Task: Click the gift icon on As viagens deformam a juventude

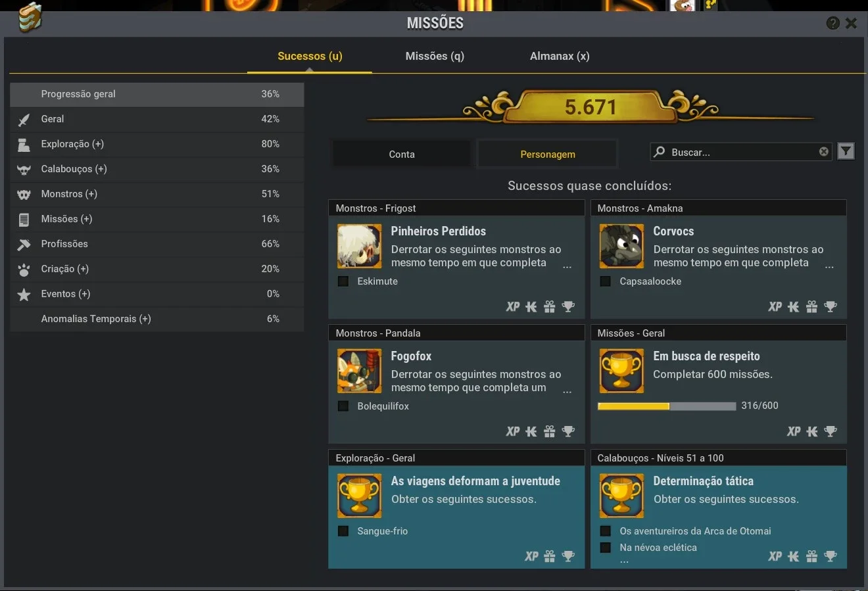Action: (x=550, y=556)
